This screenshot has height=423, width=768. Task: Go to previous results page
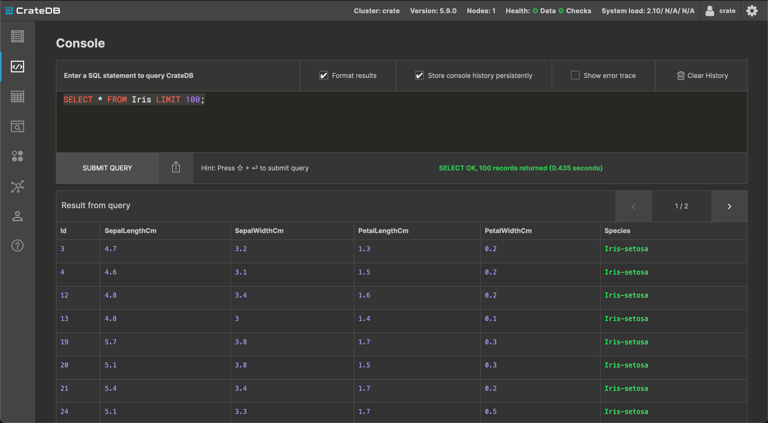click(633, 206)
